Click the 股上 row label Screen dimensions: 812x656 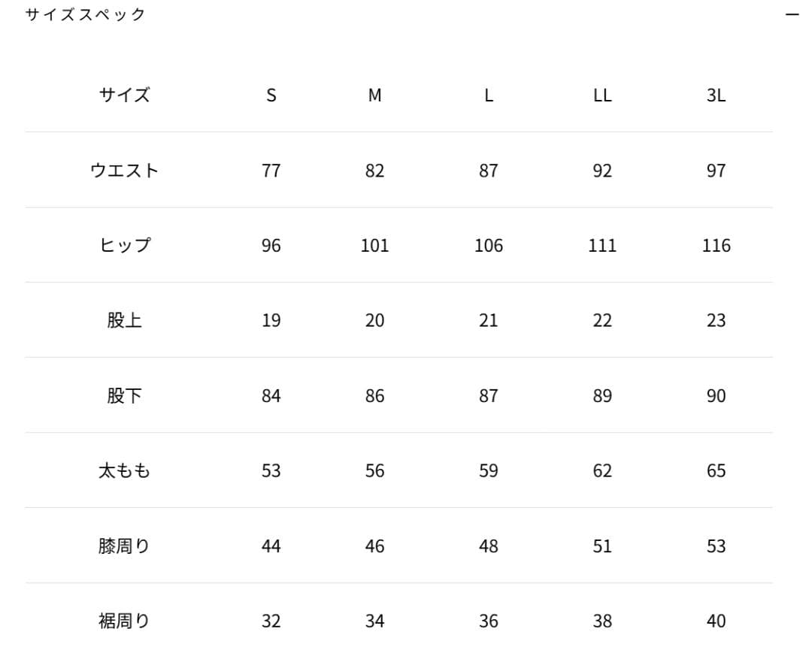tap(125, 321)
